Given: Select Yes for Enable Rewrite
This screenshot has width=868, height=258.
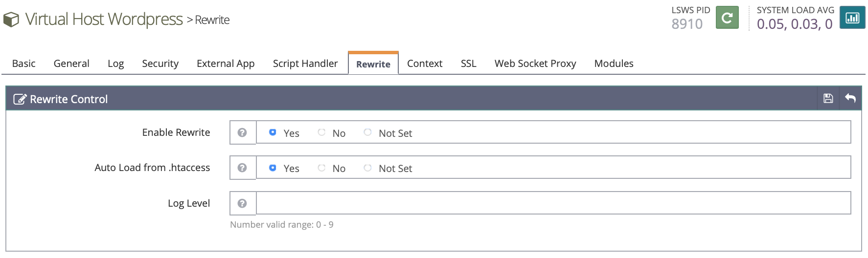Looking at the screenshot, I should (273, 132).
